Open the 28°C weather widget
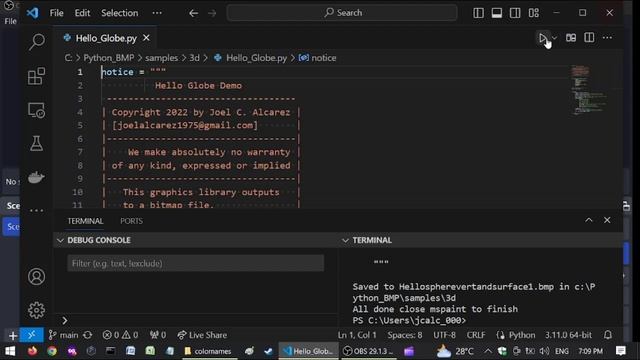640x360 pixels. pyautogui.click(x=455, y=351)
